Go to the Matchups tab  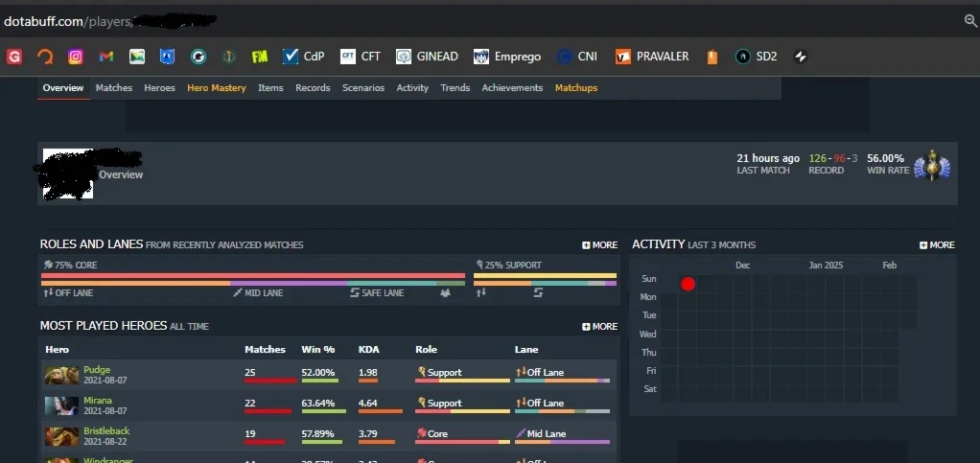point(576,88)
